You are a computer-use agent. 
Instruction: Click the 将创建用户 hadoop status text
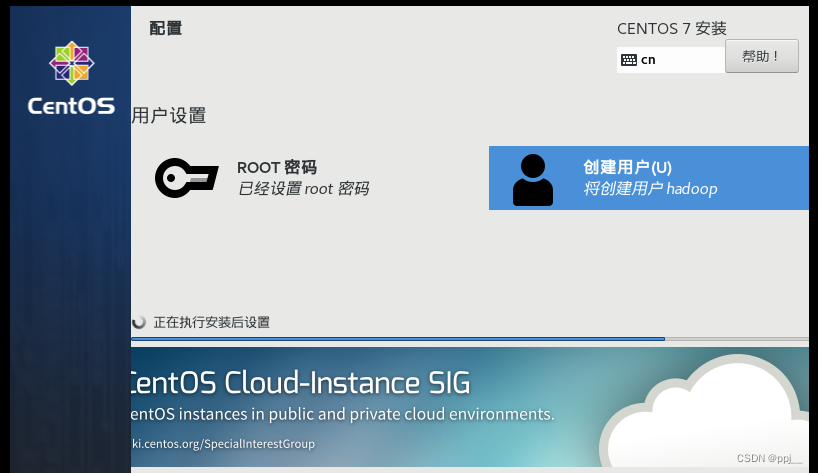pyautogui.click(x=650, y=188)
